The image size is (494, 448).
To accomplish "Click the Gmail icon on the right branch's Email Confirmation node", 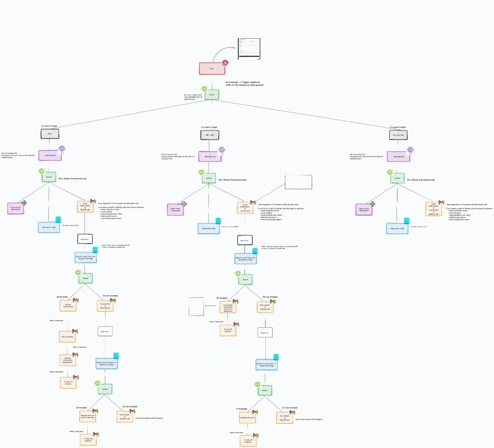I will pos(441,203).
